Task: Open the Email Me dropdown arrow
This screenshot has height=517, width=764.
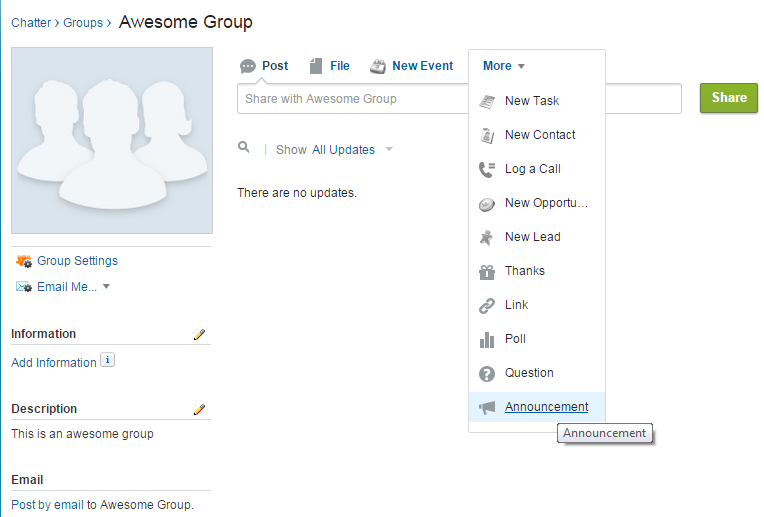Action: tap(106, 287)
